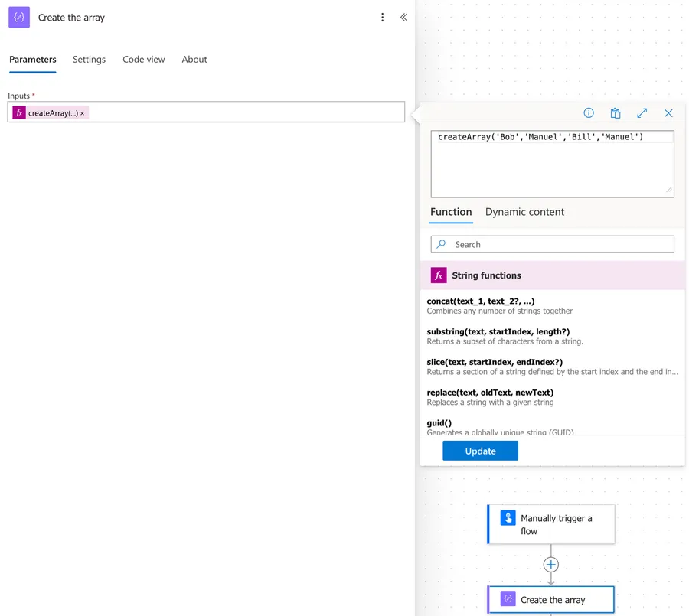Image resolution: width=689 pixels, height=616 pixels.
Task: Expand the expression editor to full screen
Action: click(642, 113)
